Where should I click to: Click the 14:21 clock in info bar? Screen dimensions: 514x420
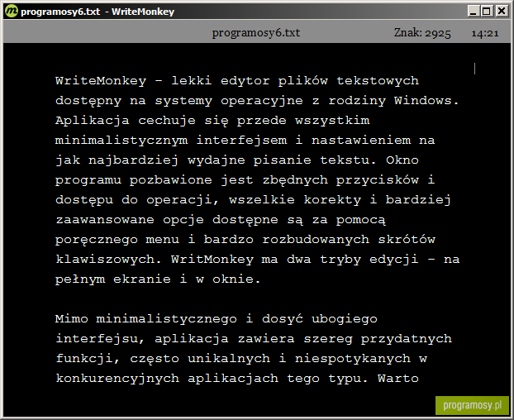[x=485, y=33]
